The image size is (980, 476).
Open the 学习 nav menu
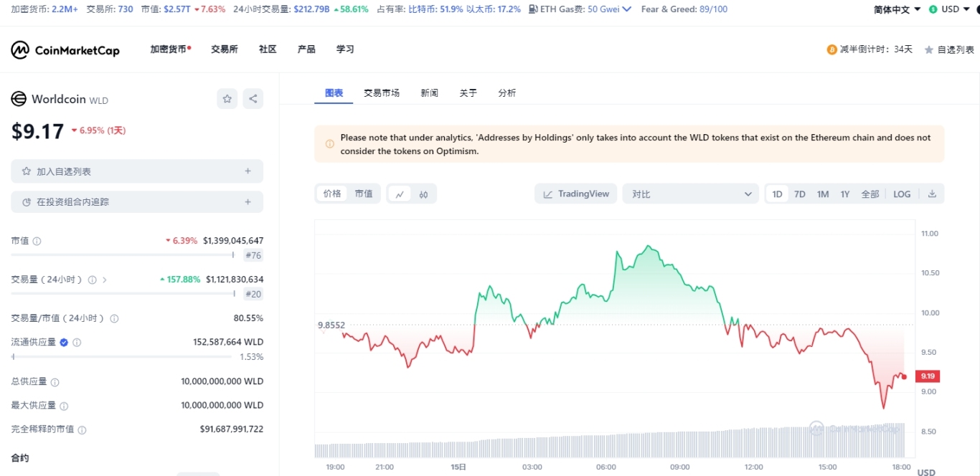[x=345, y=49]
